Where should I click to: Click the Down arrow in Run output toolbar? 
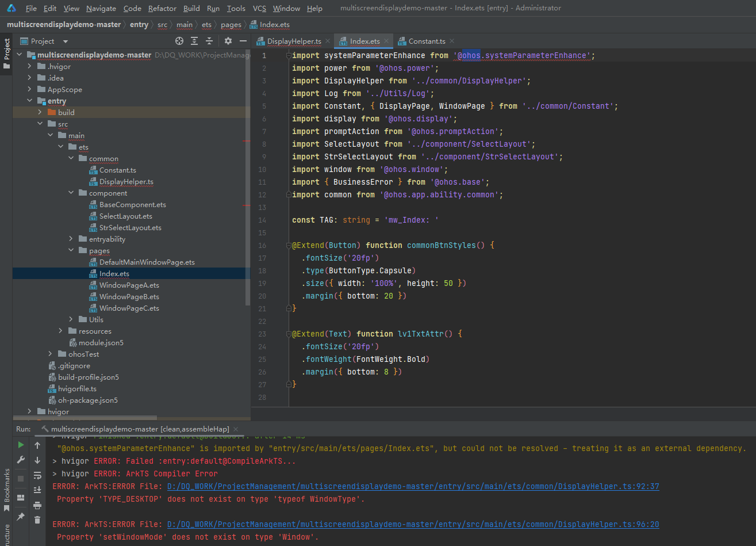(37, 460)
